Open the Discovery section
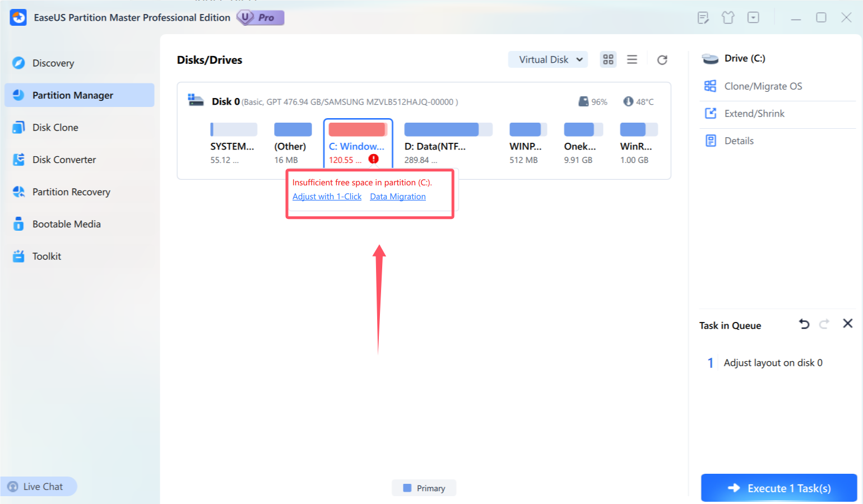The height and width of the screenshot is (504, 863). click(78, 63)
